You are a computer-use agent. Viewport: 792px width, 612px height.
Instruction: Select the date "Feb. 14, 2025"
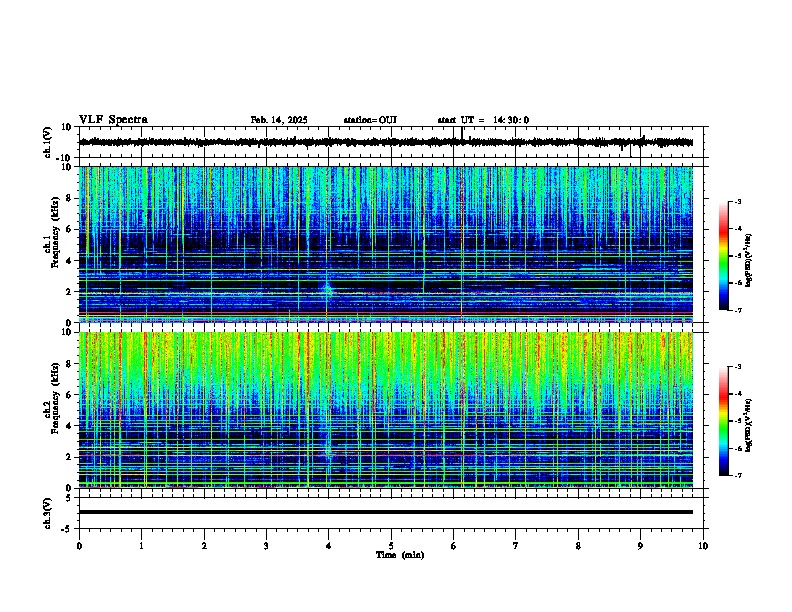click(x=279, y=120)
